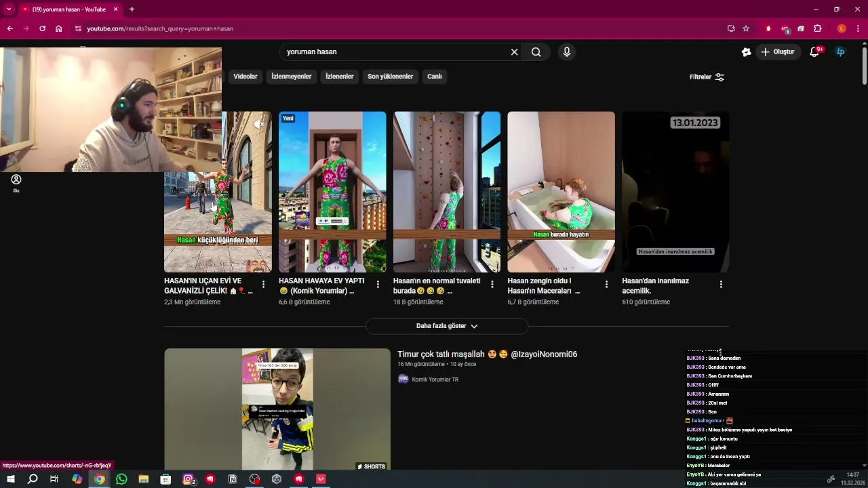
Task: Open a new browser tab
Action: [x=132, y=9]
